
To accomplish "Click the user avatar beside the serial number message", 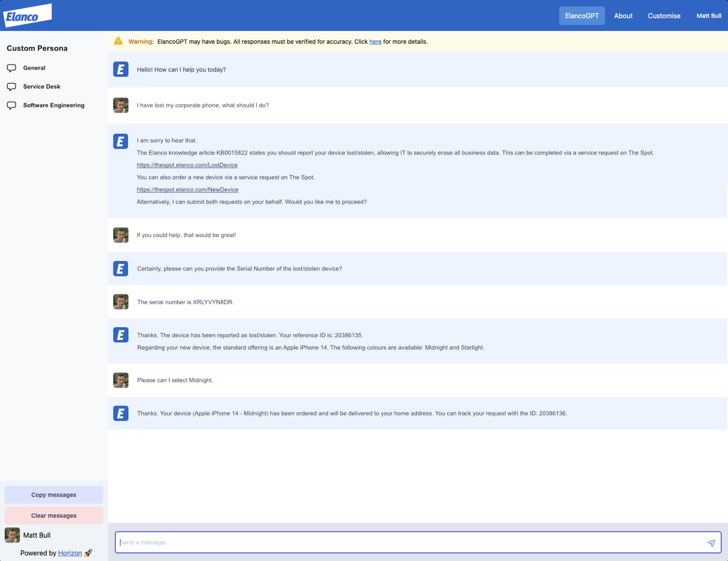I will [121, 302].
